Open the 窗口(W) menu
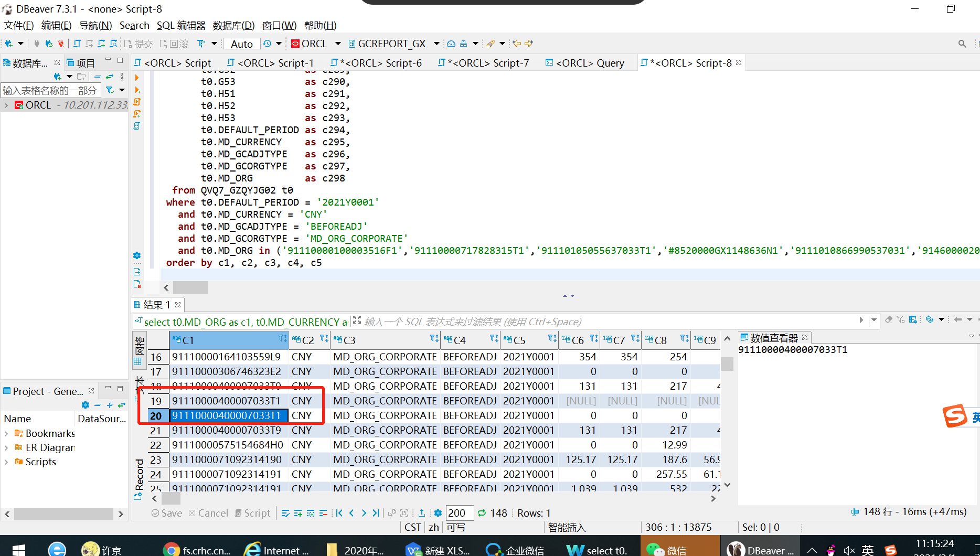This screenshot has height=556, width=980. pyautogui.click(x=279, y=25)
